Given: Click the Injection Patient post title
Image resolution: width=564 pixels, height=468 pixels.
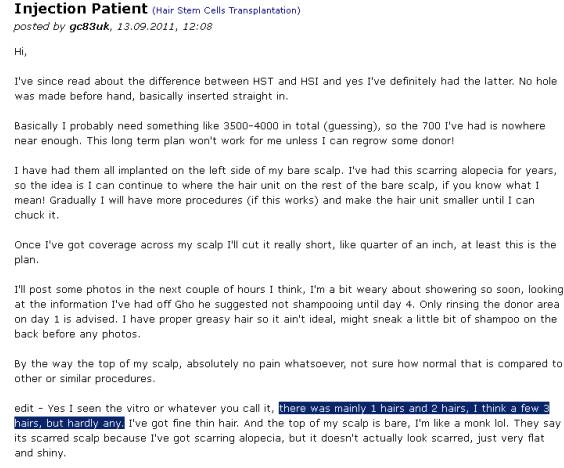Looking at the screenshot, I should pyautogui.click(x=81, y=9).
